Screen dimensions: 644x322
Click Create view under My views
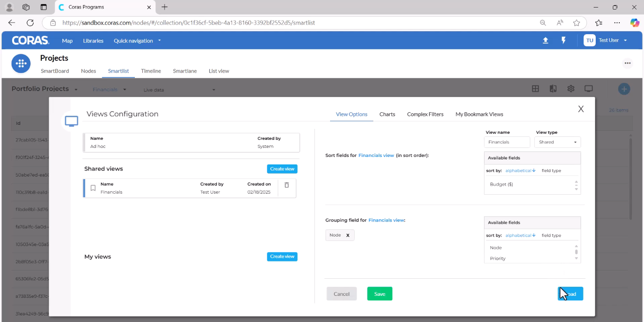[282, 257]
